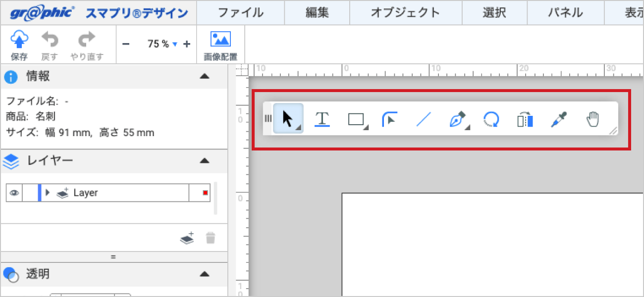Select the Rotate tool

[x=491, y=119]
